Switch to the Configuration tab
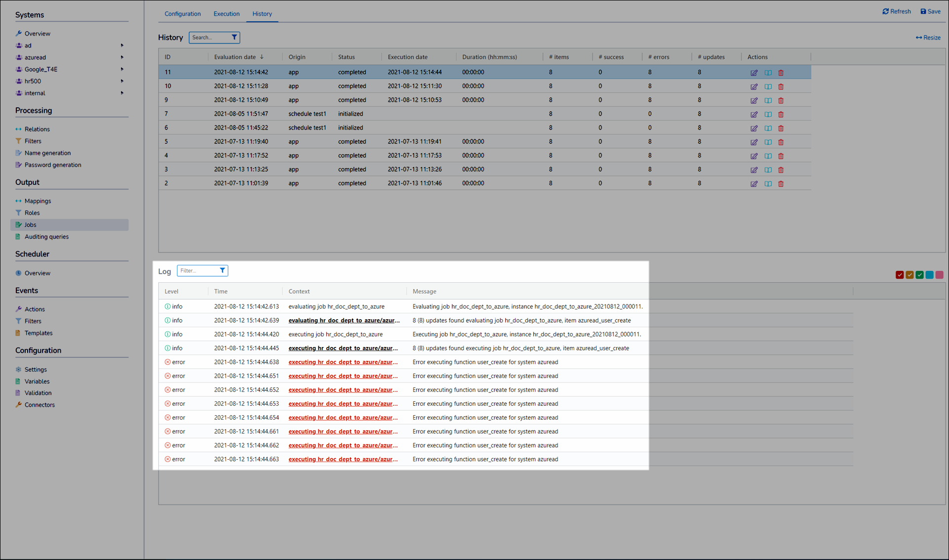 pos(182,14)
